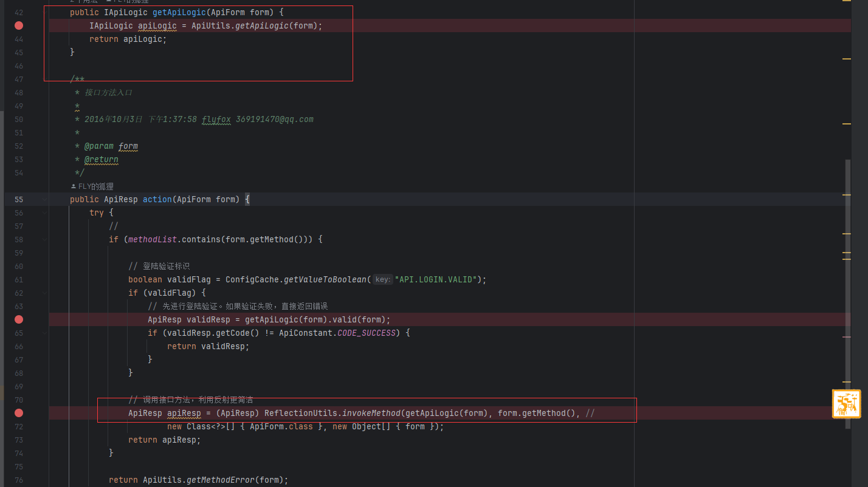Click line number 47 in the gutter
868x487 pixels.
pos(18,79)
